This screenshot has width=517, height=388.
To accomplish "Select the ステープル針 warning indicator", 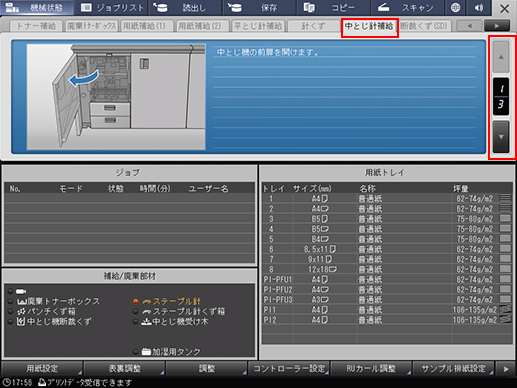I will tap(167, 301).
